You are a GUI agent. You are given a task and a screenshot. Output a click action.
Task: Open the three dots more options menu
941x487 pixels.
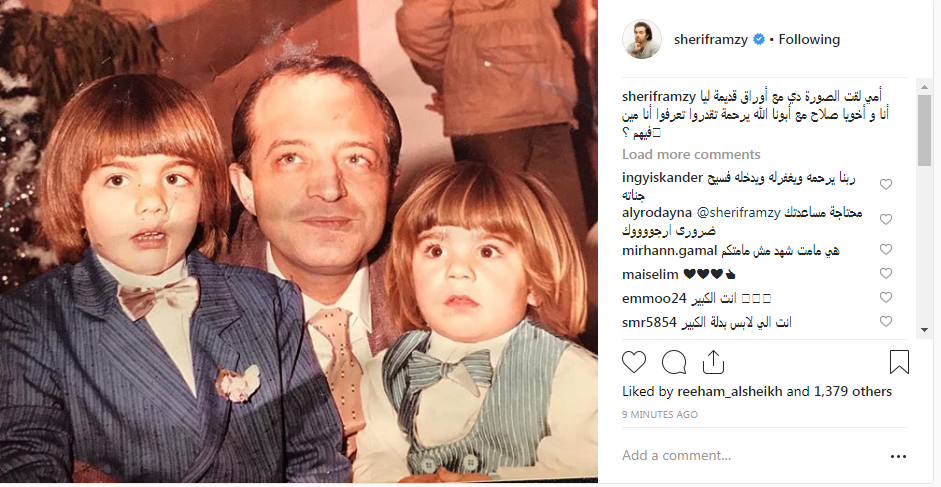point(898,456)
